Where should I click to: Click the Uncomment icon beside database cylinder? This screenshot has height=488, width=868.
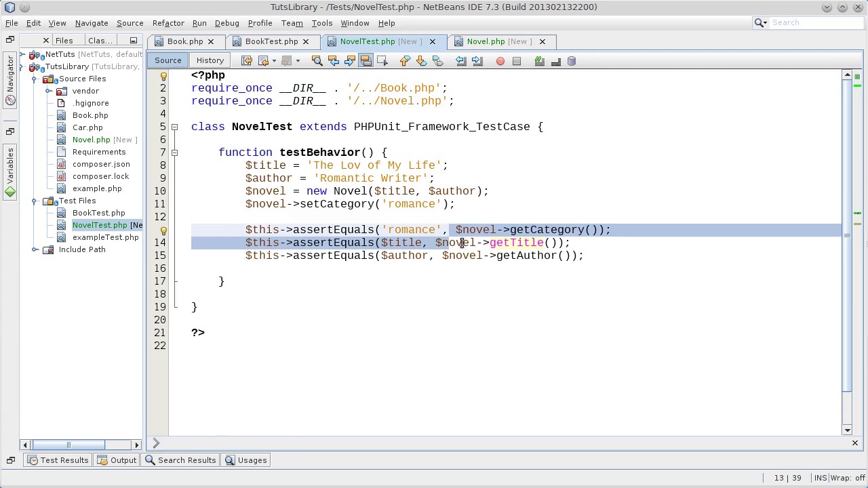pos(556,61)
